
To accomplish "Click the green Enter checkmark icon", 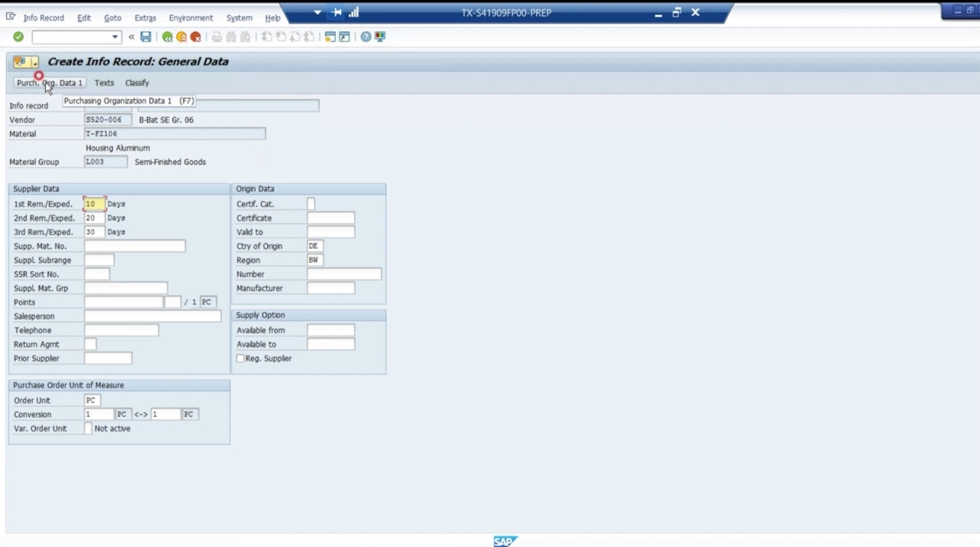I will [x=18, y=37].
